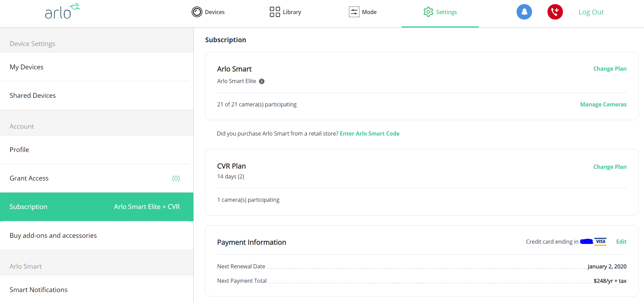Open Grant Access settings
The height and width of the screenshot is (302, 644).
point(29,178)
